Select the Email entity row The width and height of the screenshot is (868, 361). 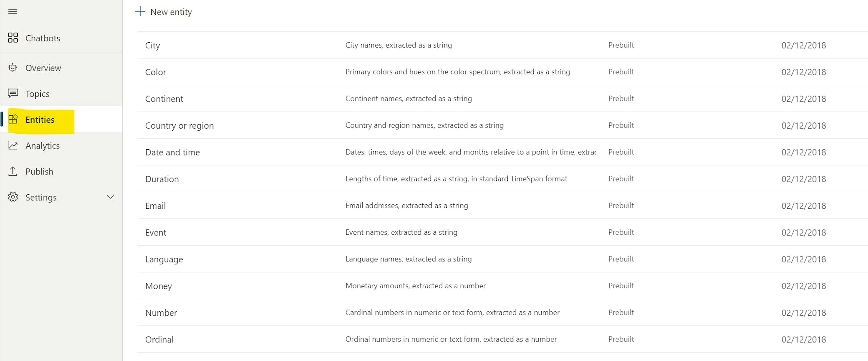[156, 206]
